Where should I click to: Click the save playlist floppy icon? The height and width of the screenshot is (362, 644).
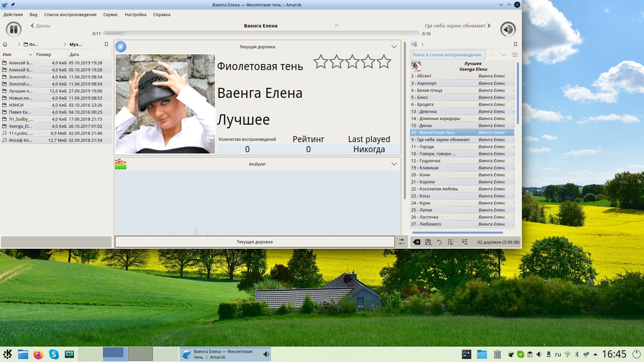click(428, 242)
